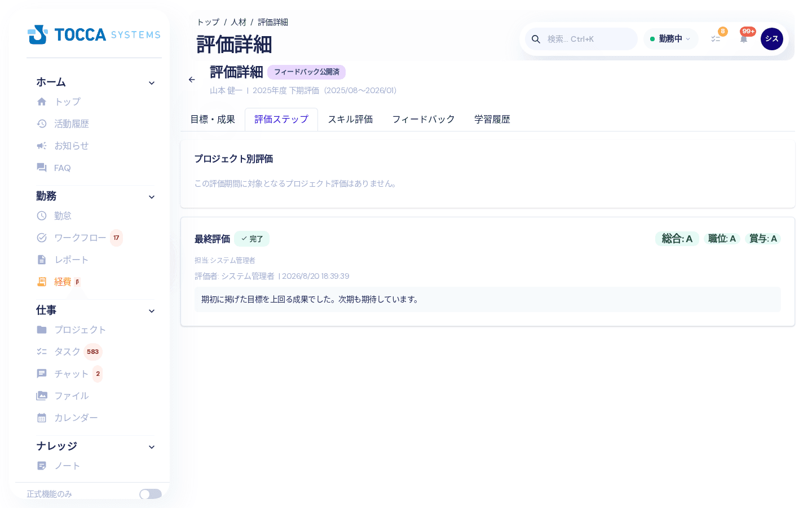Image resolution: width=812 pixels, height=508 pixels.
Task: Click the 完了 status chip
Action: [252, 239]
